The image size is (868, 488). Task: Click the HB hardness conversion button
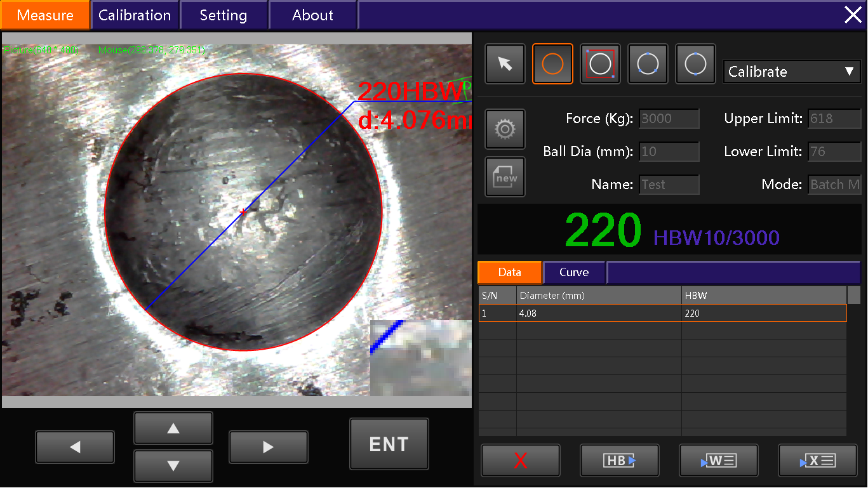pyautogui.click(x=619, y=461)
